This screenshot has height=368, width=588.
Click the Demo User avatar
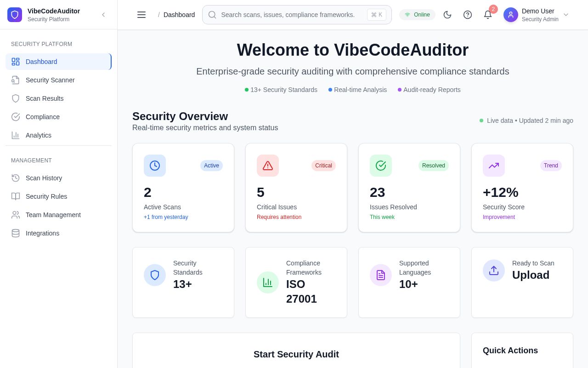[511, 15]
